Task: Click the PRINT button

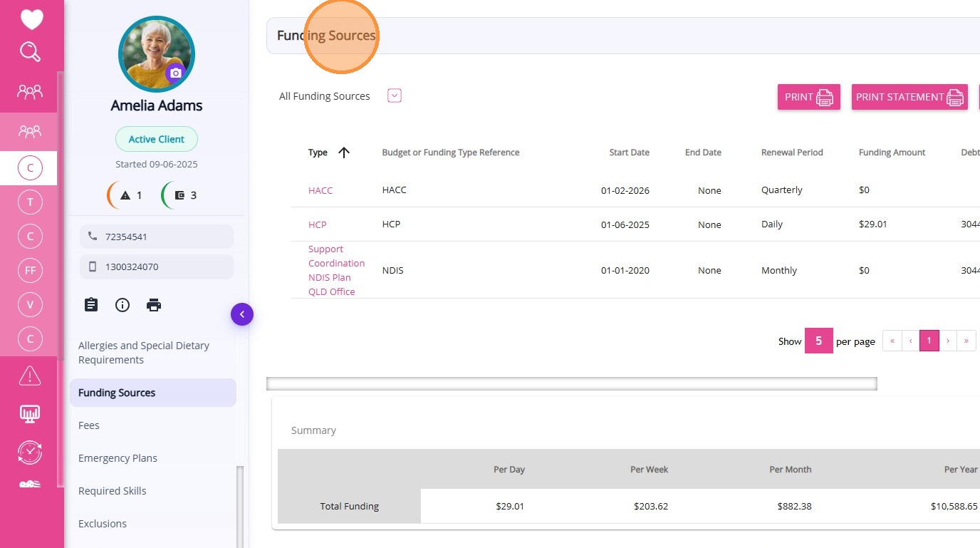Action: click(x=808, y=97)
